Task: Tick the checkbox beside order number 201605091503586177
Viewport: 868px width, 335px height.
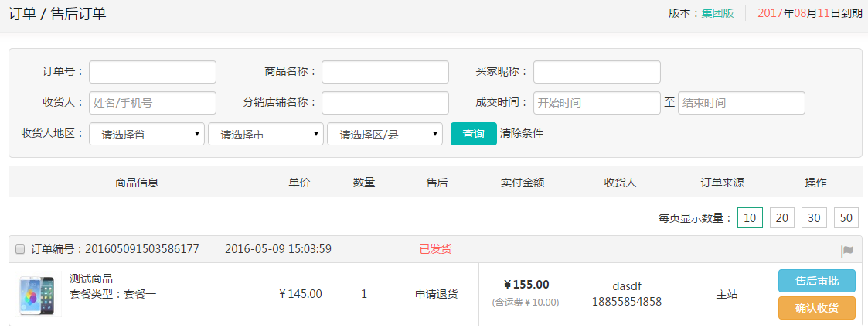Action: click(x=20, y=249)
